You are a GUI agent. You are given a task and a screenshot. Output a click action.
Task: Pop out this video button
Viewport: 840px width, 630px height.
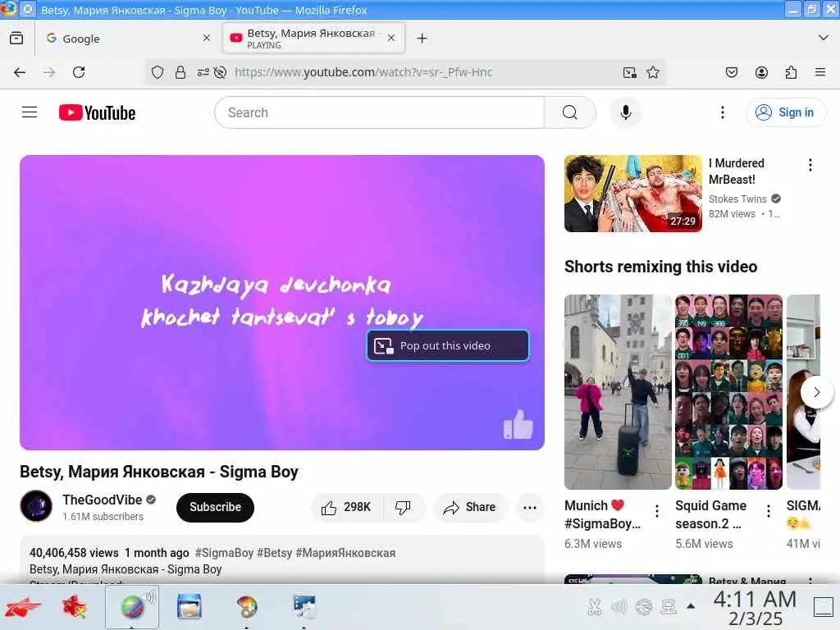(448, 345)
